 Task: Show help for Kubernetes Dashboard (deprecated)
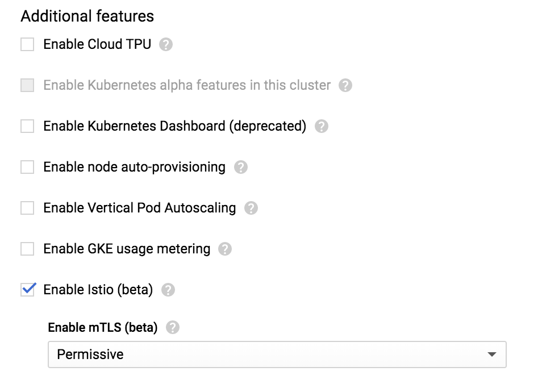pyautogui.click(x=321, y=126)
